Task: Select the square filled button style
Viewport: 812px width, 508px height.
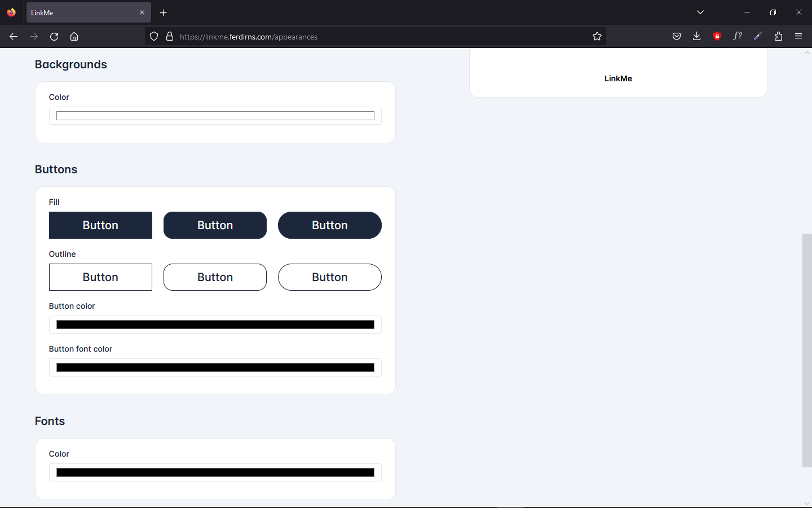Action: [x=100, y=225]
